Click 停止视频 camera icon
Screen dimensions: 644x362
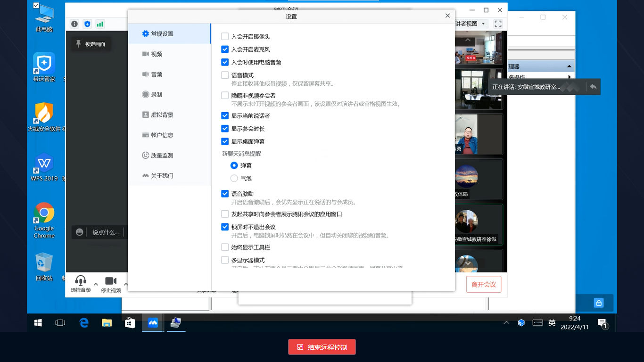111,284
